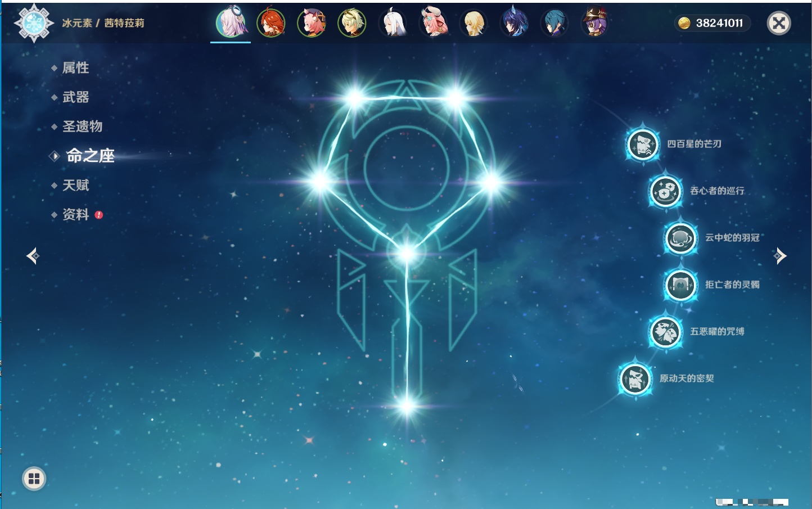Click the 云中蛇的羽冠 label
The image size is (812, 509).
pos(732,238)
